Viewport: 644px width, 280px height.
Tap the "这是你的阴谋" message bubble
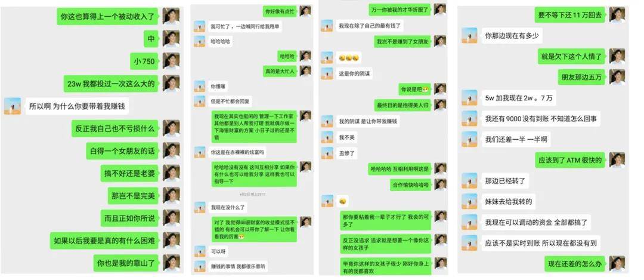coord(349,73)
